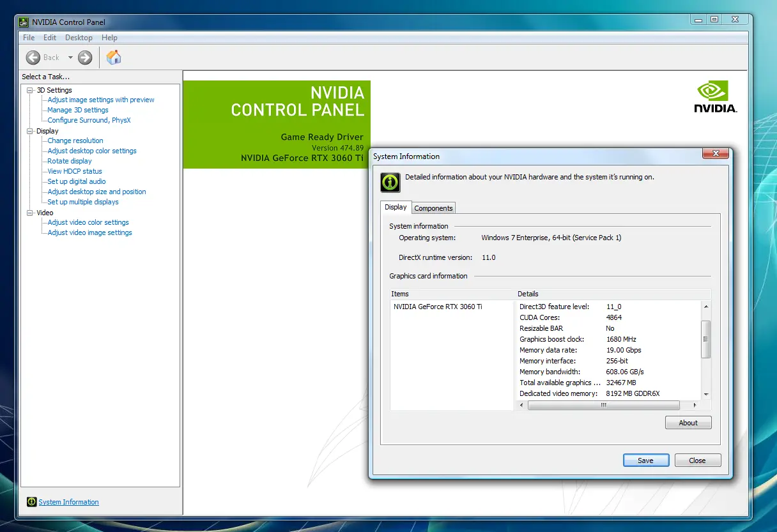This screenshot has width=777, height=532.
Task: Open Configure Surround, PhysX
Action: [x=89, y=120]
